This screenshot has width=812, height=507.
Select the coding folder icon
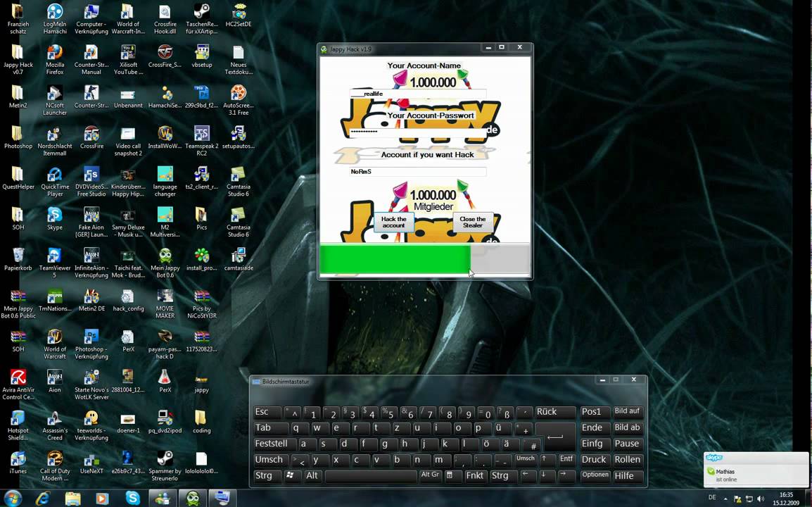coord(201,422)
